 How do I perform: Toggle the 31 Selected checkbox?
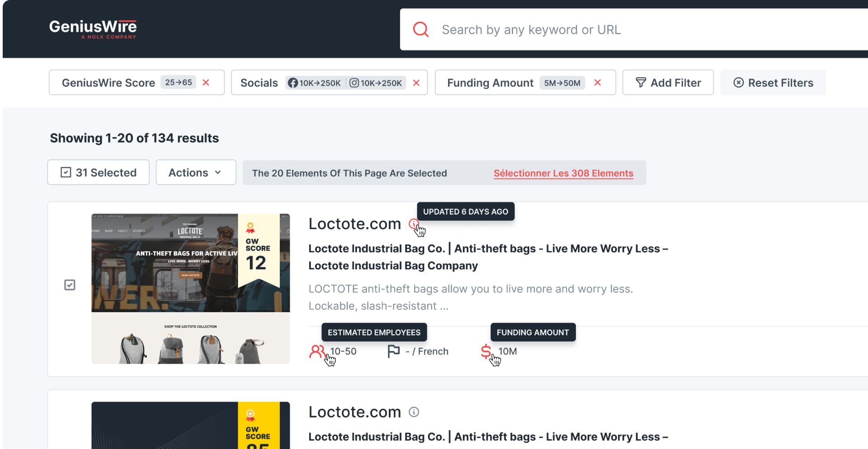[66, 173]
